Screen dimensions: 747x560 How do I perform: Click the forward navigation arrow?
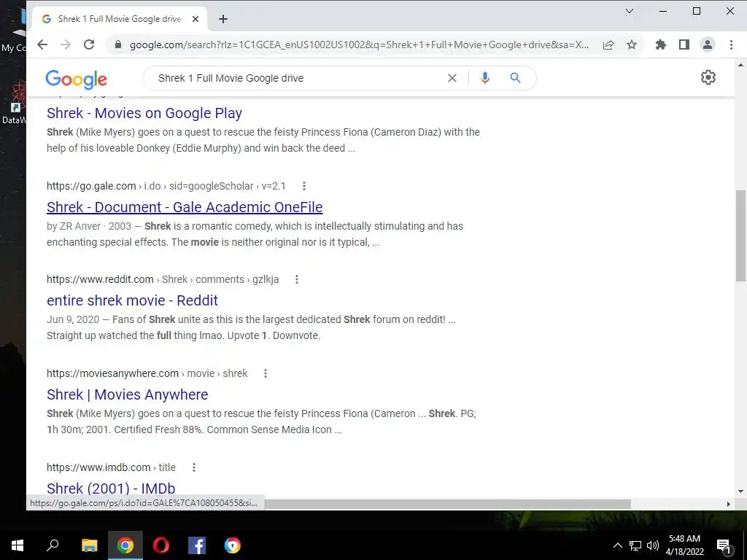[x=66, y=44]
